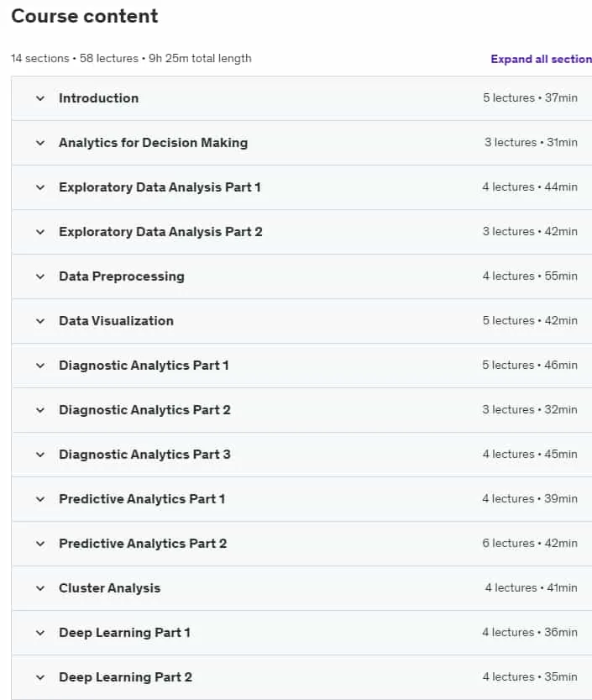Expand Analytics for Decision Making chevron
Viewport: 592px width, 700px height.
(x=40, y=143)
